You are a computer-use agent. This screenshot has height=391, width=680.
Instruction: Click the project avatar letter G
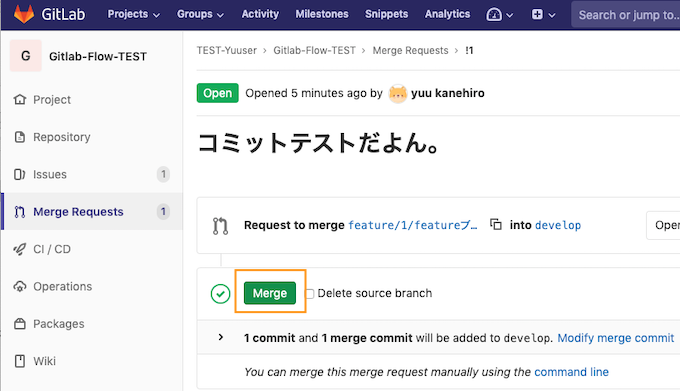point(26,55)
